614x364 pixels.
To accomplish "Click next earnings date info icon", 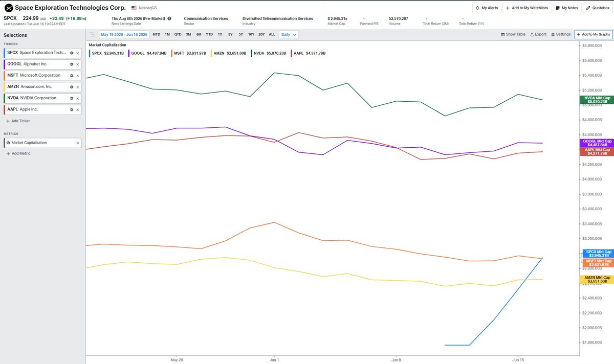I will click(x=169, y=18).
